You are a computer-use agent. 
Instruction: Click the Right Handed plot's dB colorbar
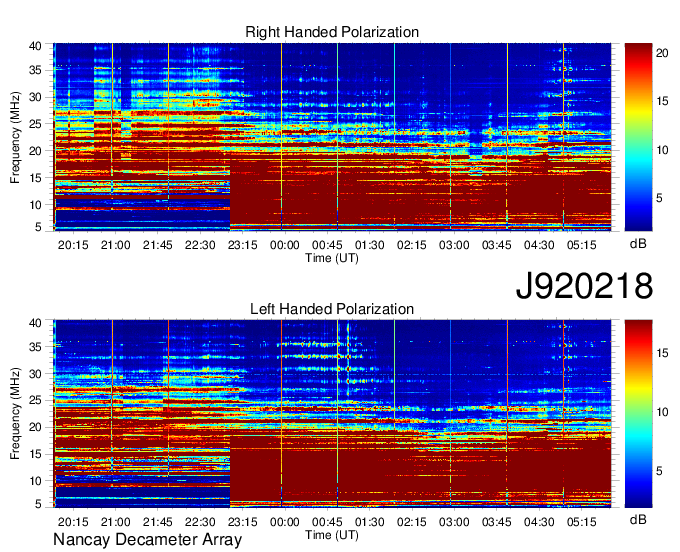(x=638, y=137)
